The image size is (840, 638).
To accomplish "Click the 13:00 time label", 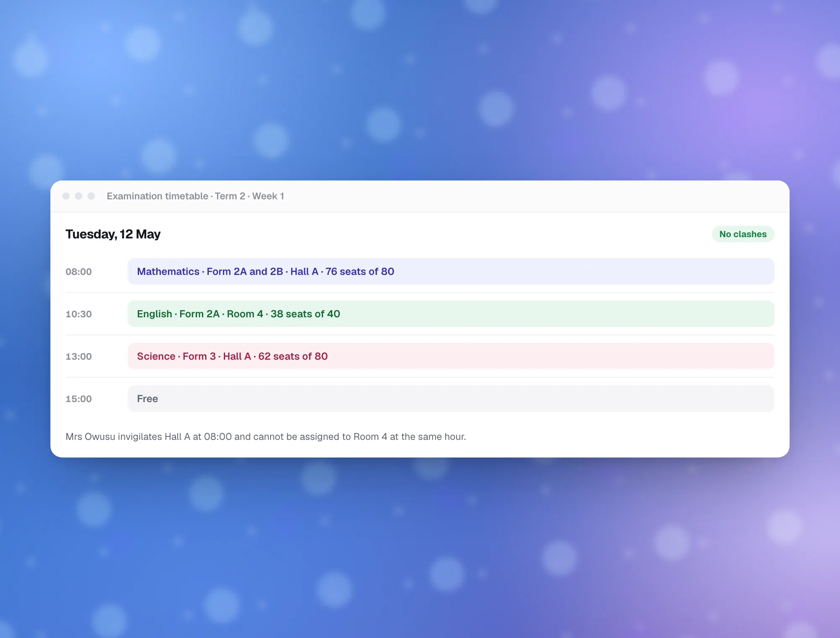I will click(79, 356).
